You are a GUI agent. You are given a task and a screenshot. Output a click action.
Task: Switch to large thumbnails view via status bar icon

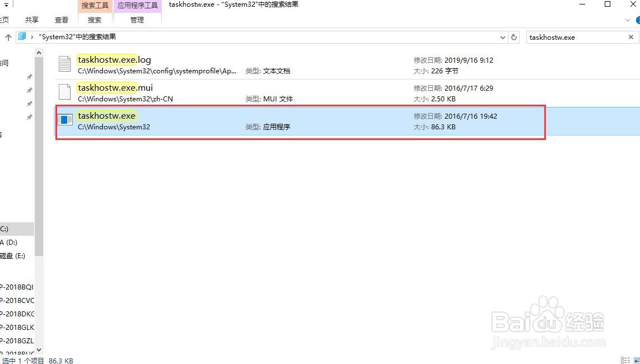point(637,360)
